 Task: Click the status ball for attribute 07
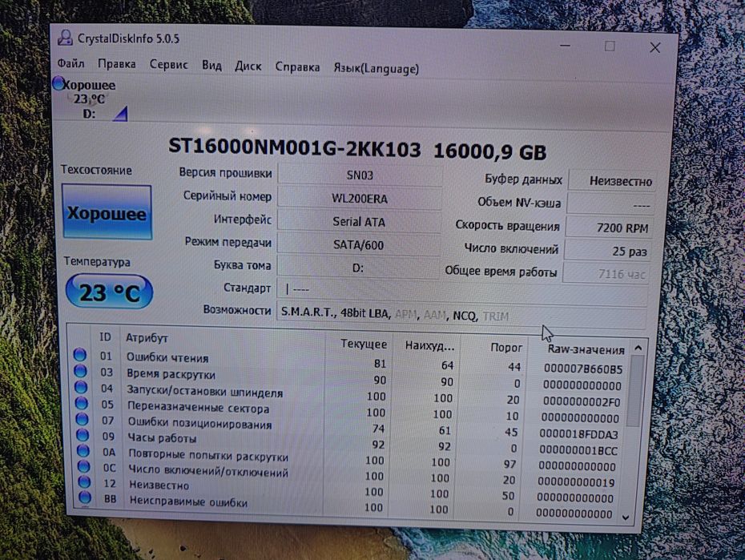(82, 419)
